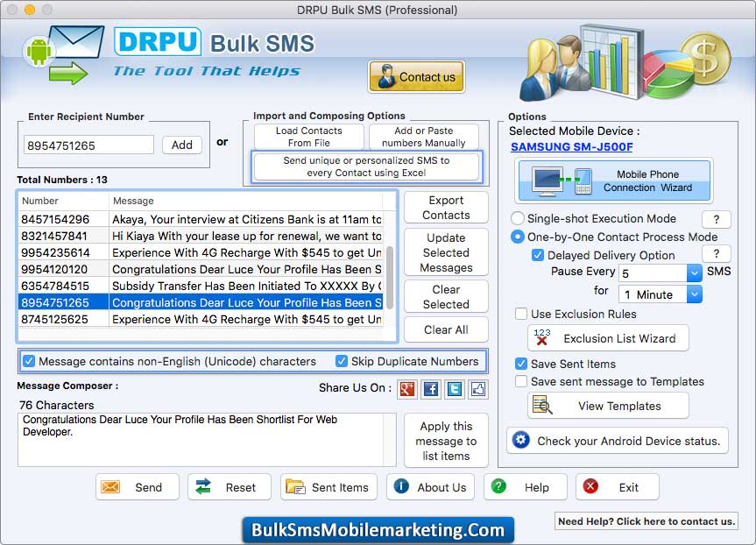Click Apply this message to list items

click(x=446, y=441)
